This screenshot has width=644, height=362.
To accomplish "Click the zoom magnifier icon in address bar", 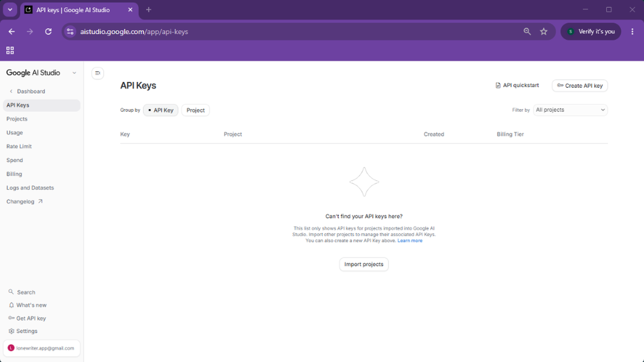I will pyautogui.click(x=527, y=31).
